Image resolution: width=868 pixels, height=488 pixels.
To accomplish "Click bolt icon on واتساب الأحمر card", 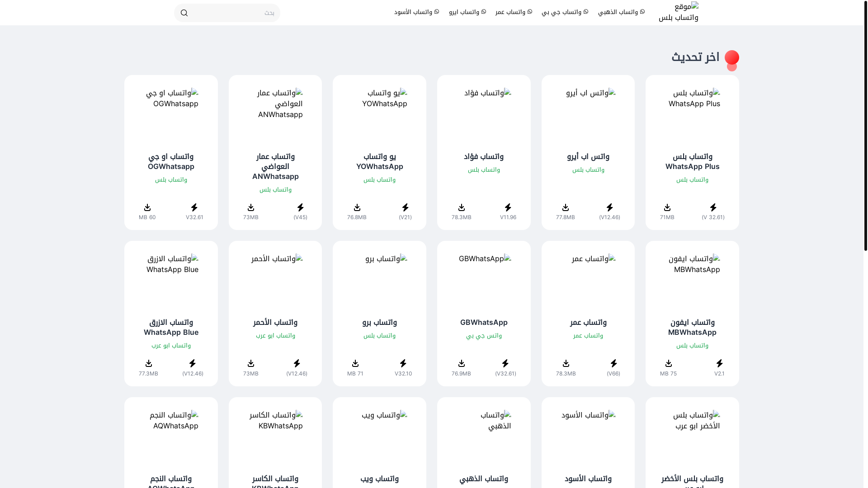I will click(x=297, y=364).
